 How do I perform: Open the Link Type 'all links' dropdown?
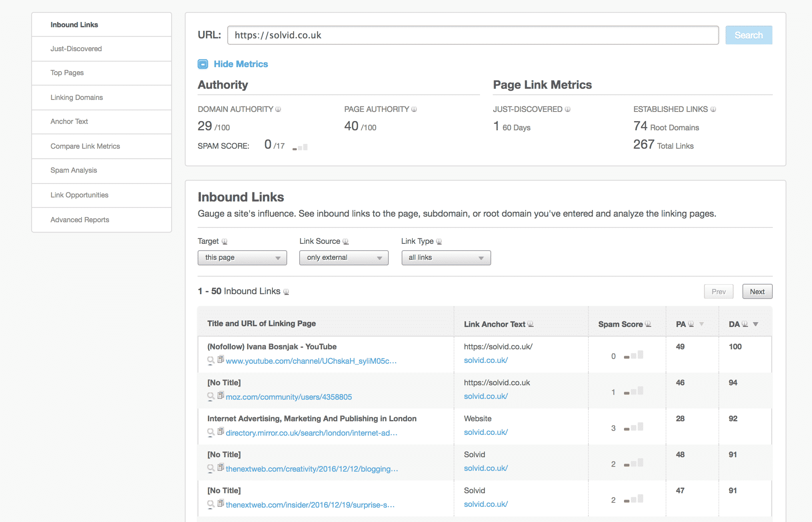tap(446, 258)
